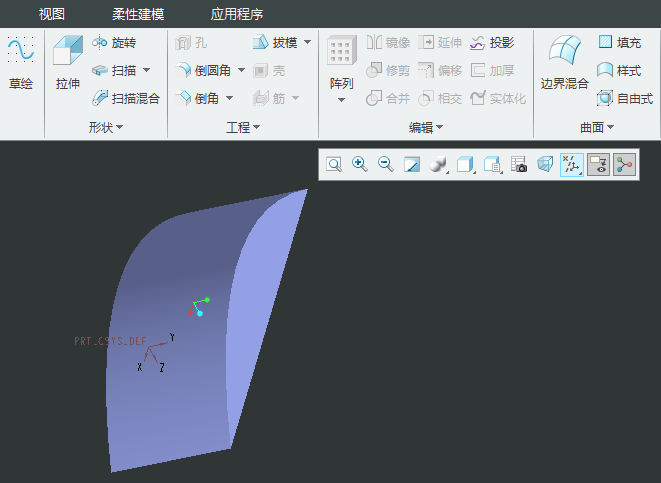The image size is (661, 483).
Task: Apply the 倒角 chamfer tool
Action: (x=197, y=98)
